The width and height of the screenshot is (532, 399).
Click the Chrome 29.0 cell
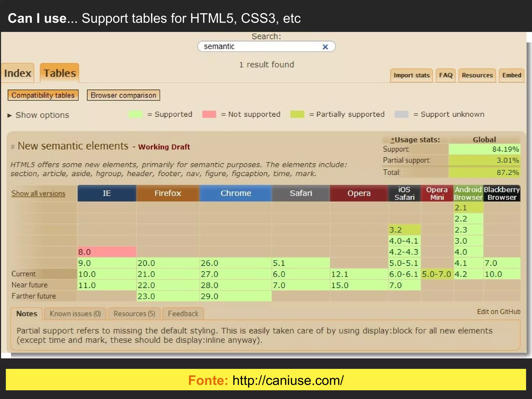click(x=236, y=296)
